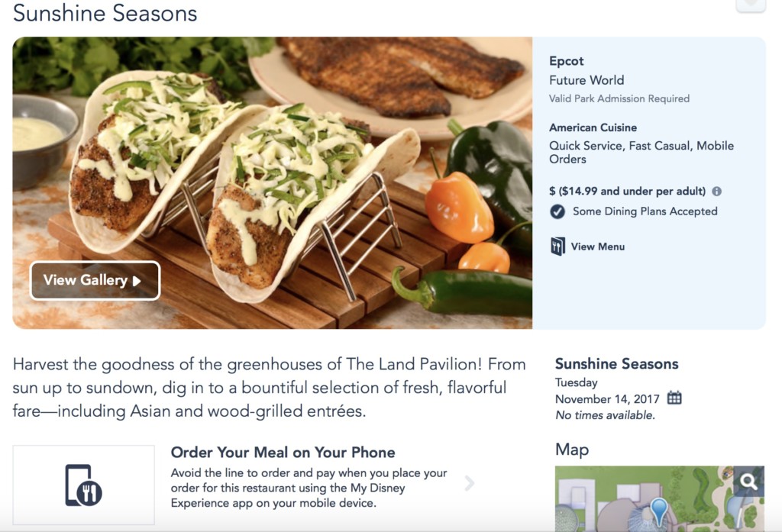Image resolution: width=782 pixels, height=532 pixels.
Task: Click the Order Your Meal on Your Phone heading
Action: 283,453
